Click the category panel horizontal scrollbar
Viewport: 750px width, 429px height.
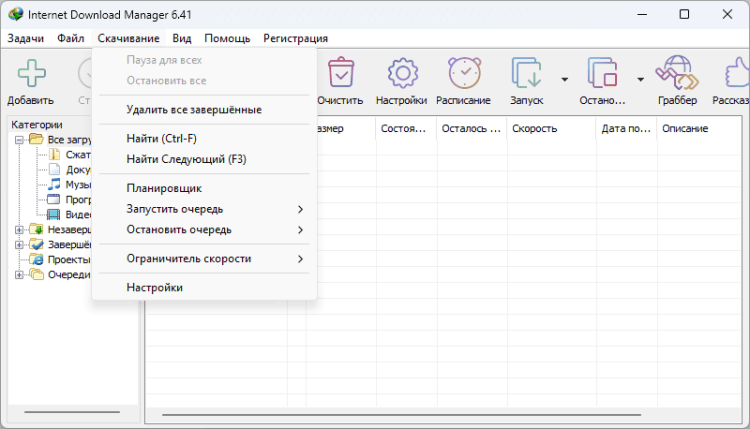pyautogui.click(x=72, y=412)
